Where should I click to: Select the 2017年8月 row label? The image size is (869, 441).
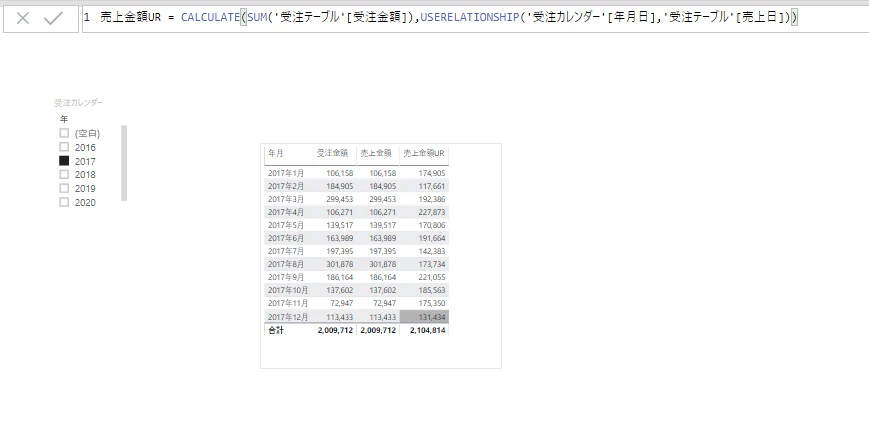click(286, 264)
